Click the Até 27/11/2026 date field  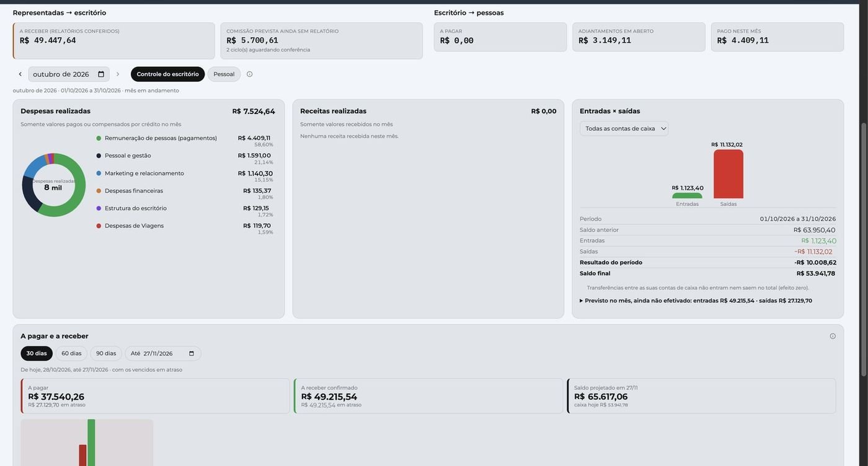pos(163,354)
